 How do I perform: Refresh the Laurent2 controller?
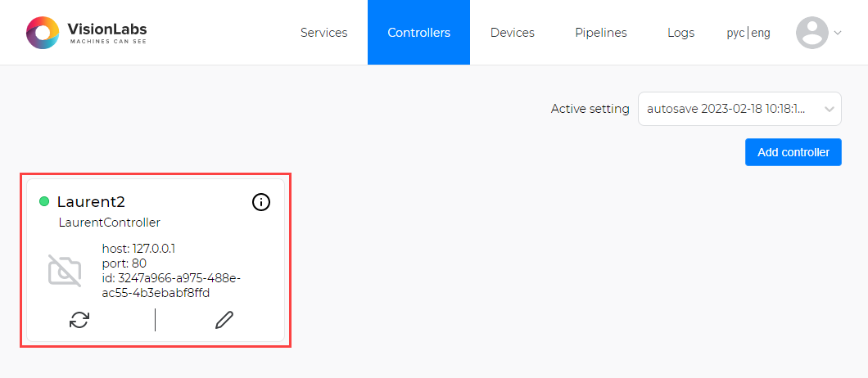(79, 320)
